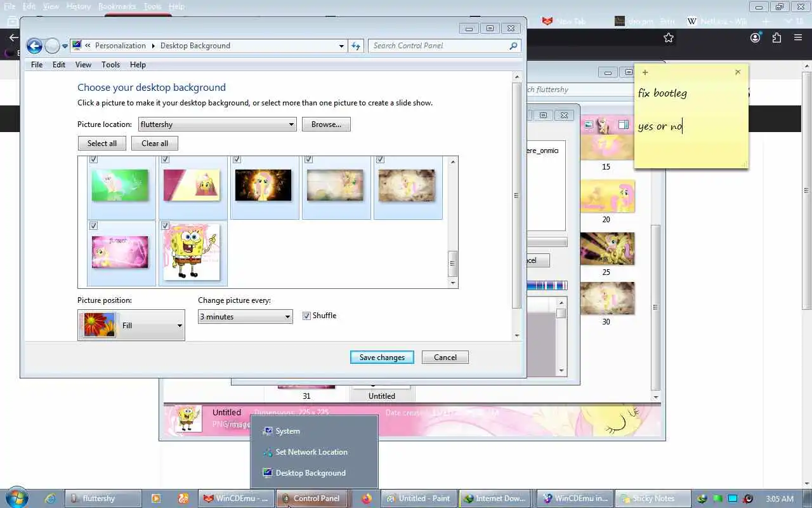Switch to the fluttershy folder taskbar button
Image resolution: width=812 pixels, height=508 pixels.
click(x=103, y=498)
